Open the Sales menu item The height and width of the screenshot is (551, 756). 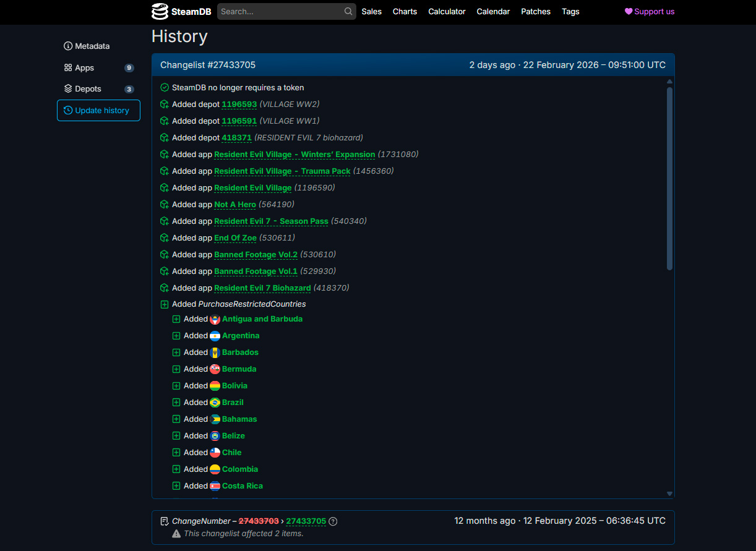(371, 11)
